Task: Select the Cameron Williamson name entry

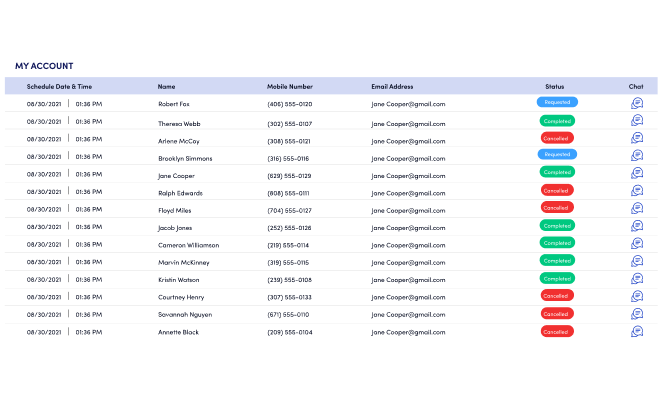Action: click(188, 245)
